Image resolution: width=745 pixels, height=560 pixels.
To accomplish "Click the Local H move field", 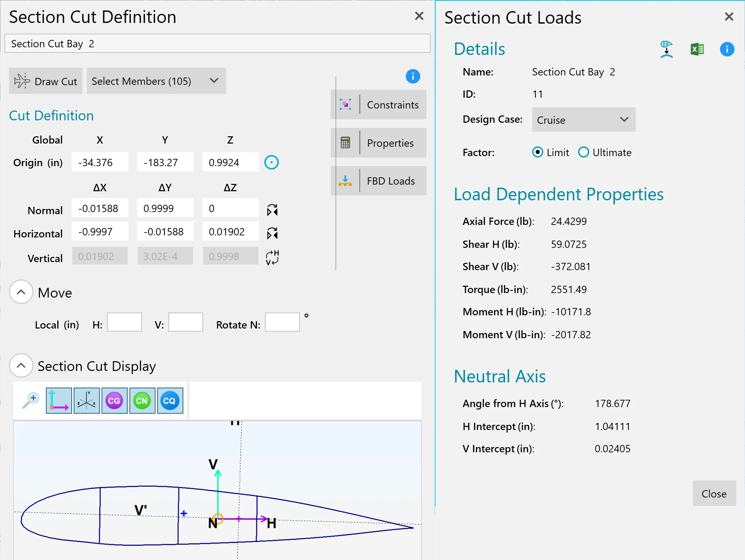I will (x=125, y=322).
